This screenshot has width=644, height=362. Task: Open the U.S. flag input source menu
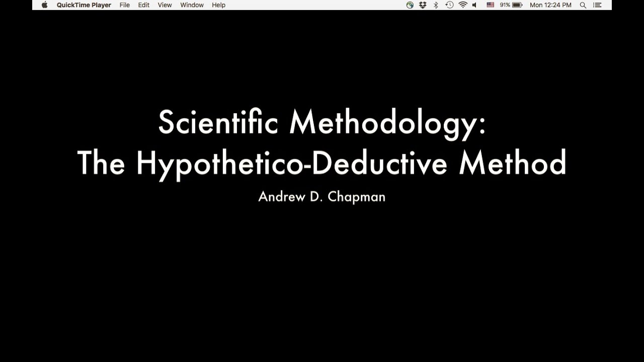[490, 5]
